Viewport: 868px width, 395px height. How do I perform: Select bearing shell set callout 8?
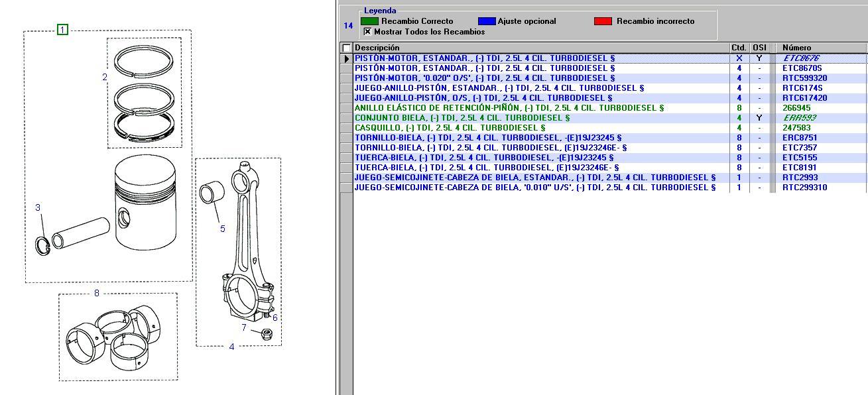click(96, 293)
